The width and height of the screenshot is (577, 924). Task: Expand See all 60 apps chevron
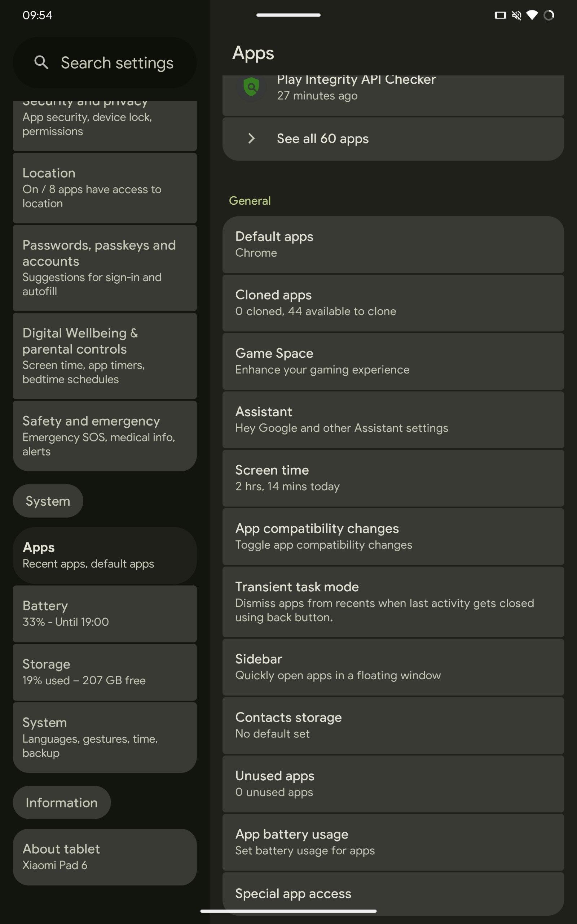[251, 139]
